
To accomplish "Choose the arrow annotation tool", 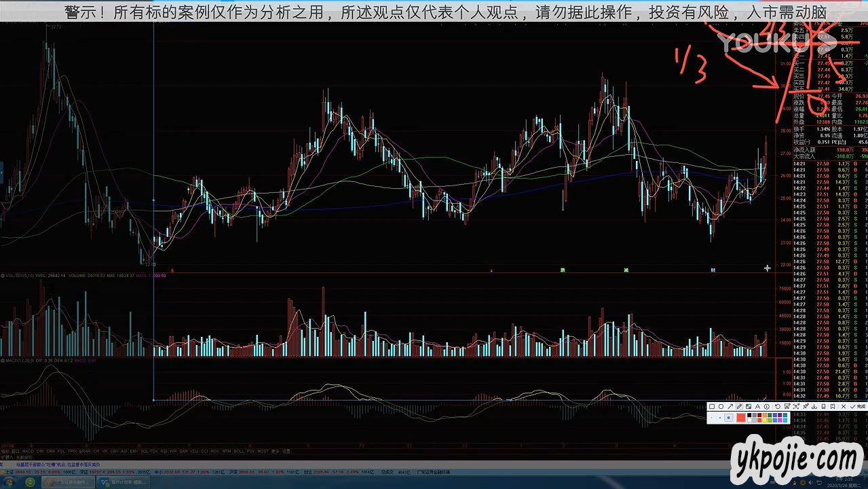I will (730, 407).
